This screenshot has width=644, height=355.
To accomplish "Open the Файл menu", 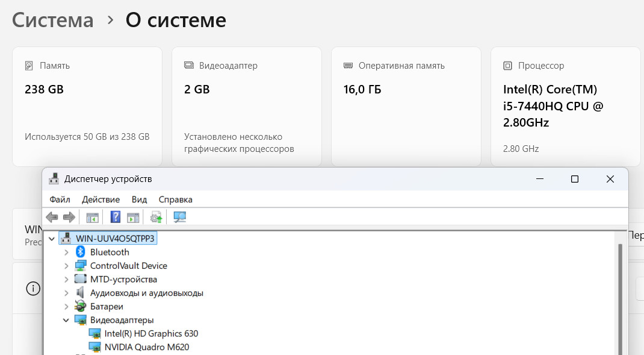I will (x=60, y=199).
